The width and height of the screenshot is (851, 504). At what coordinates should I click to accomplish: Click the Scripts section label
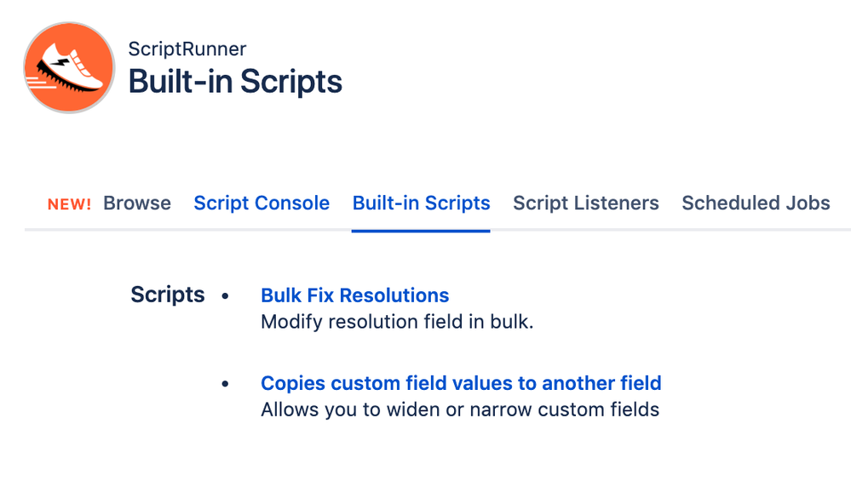(x=167, y=295)
